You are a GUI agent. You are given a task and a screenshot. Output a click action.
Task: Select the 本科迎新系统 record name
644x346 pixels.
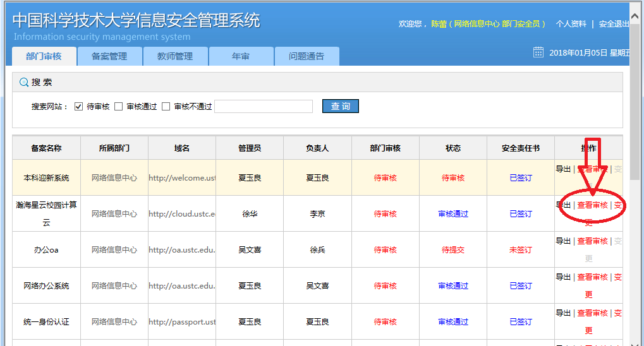pos(46,177)
